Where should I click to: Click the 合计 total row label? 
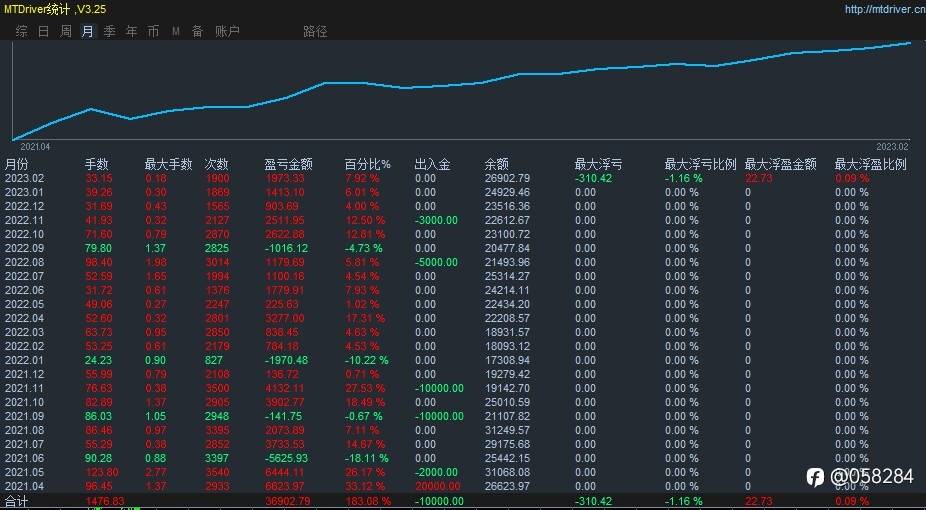(17, 502)
